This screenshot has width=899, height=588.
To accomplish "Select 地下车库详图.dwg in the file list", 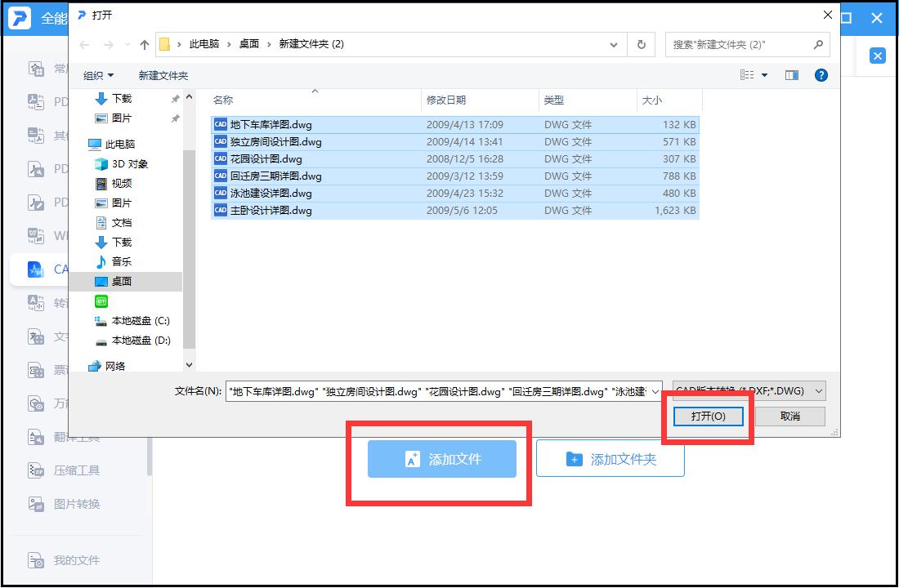I will click(x=270, y=124).
